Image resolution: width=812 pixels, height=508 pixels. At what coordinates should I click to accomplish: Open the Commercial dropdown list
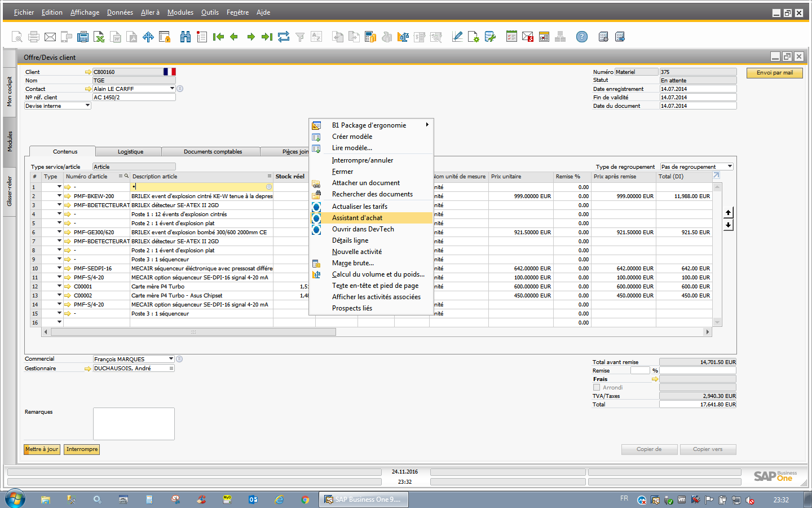point(171,359)
